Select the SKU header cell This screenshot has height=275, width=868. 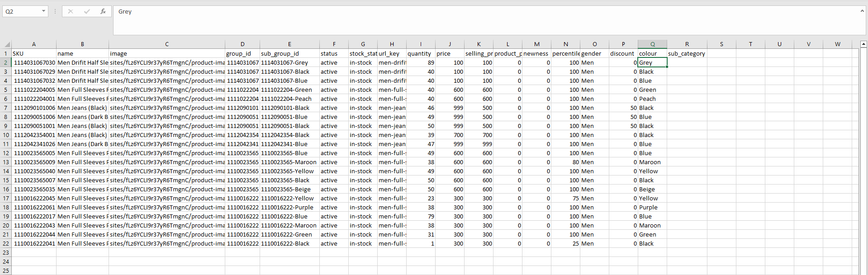coord(34,54)
